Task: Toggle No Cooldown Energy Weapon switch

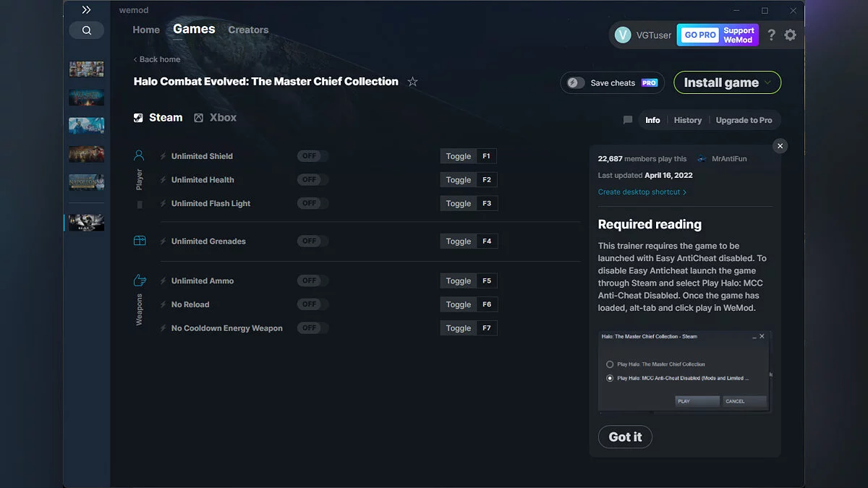Action: pyautogui.click(x=312, y=328)
